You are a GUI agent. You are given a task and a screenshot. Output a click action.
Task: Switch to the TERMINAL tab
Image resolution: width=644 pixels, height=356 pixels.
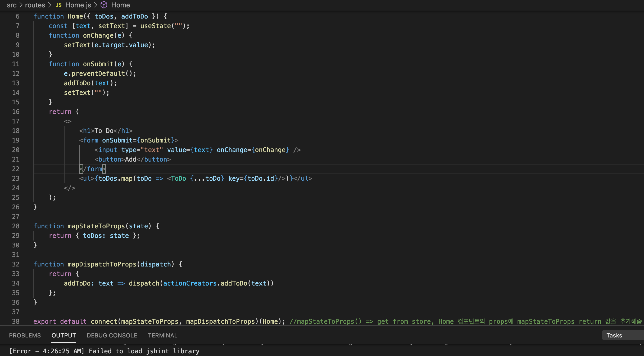click(x=162, y=335)
